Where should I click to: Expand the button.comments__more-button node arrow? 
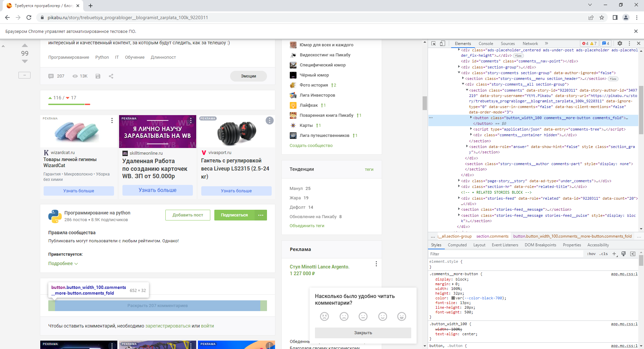pos(471,117)
